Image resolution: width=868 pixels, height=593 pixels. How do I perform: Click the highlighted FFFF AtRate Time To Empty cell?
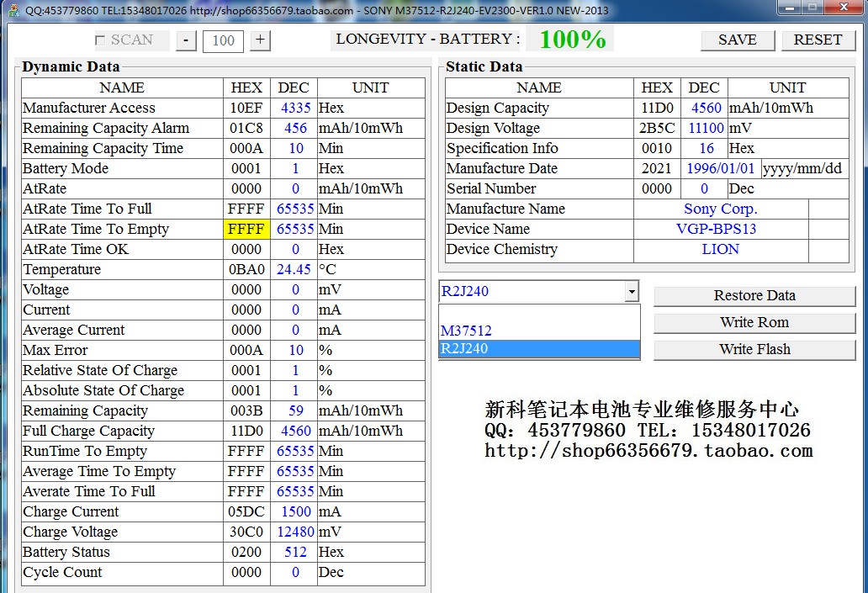pos(246,230)
